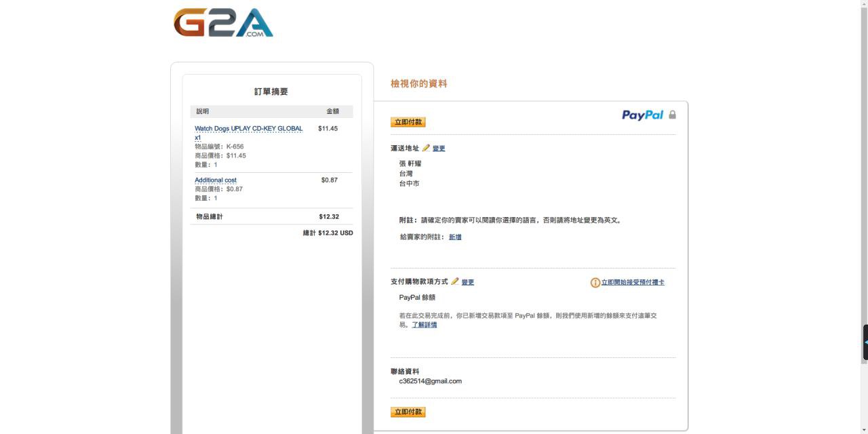Click the 金額 column header
The width and height of the screenshot is (868, 434).
pyautogui.click(x=332, y=111)
